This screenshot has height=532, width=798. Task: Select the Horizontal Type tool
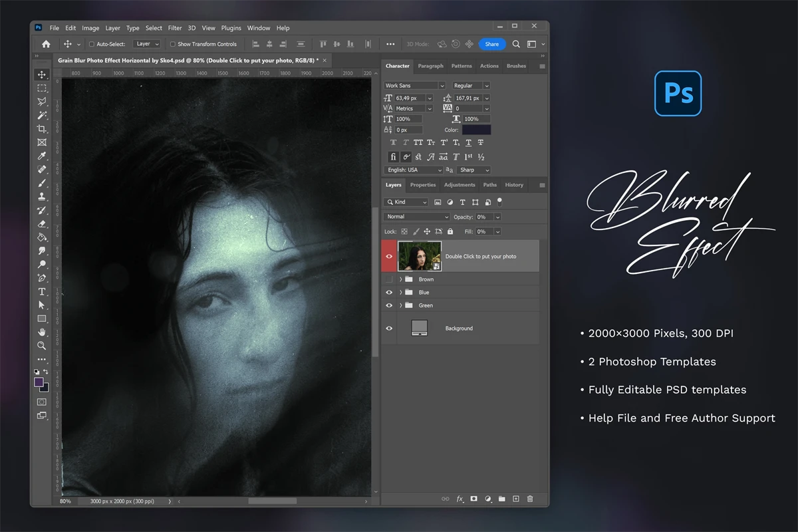[x=42, y=291]
